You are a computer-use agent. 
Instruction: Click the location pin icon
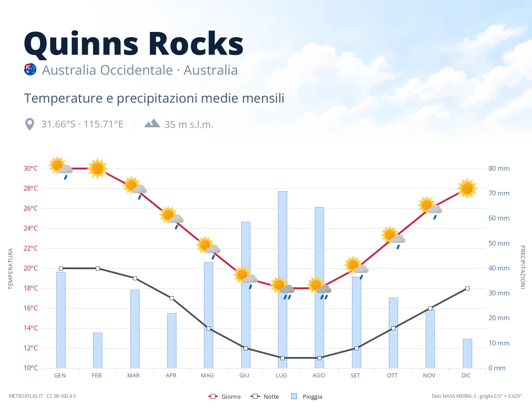[30, 124]
